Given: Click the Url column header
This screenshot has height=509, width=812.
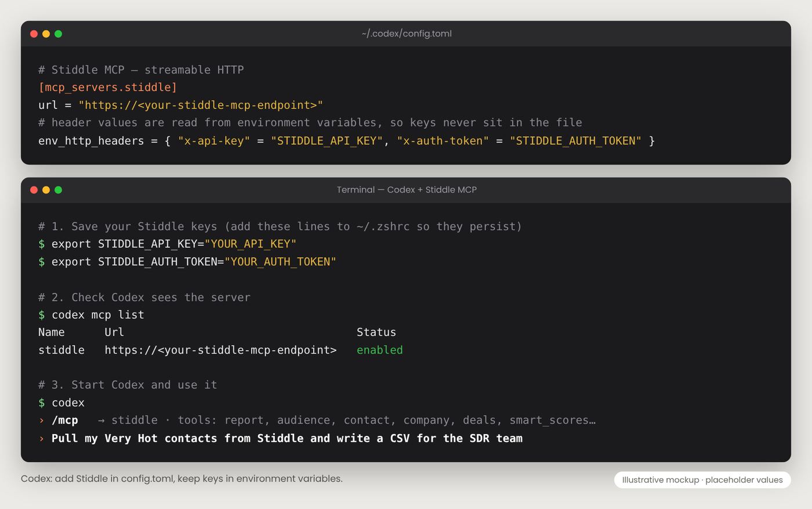Looking at the screenshot, I should tap(114, 332).
